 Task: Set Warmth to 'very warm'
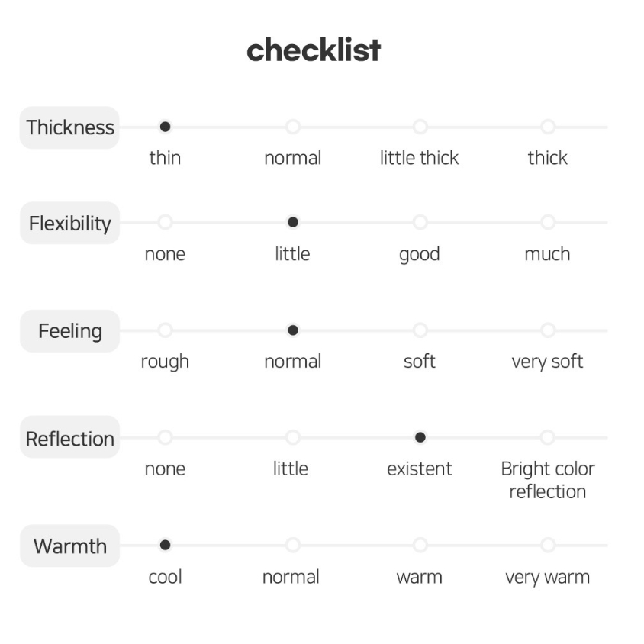coord(548,545)
